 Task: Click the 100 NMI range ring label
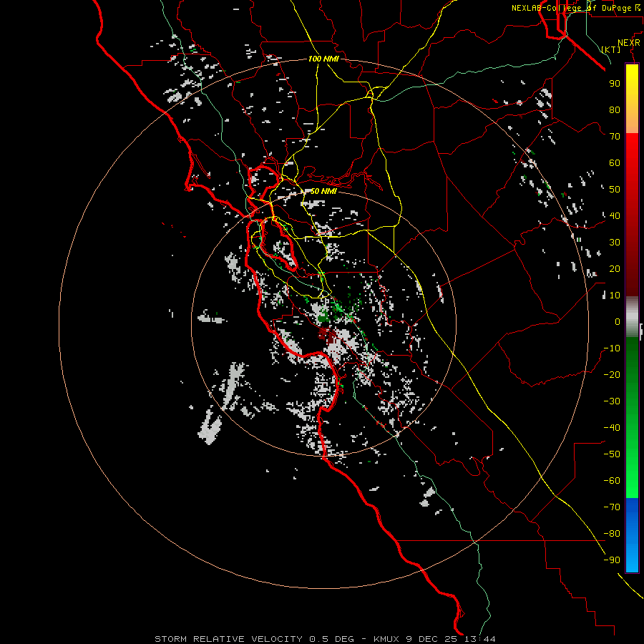pos(323,59)
